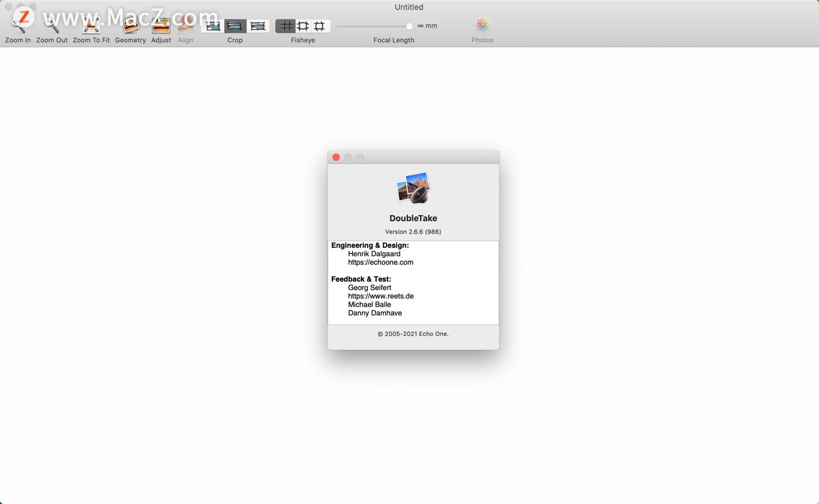819x504 pixels.
Task: Choose the first Crop mode option
Action: coord(213,26)
